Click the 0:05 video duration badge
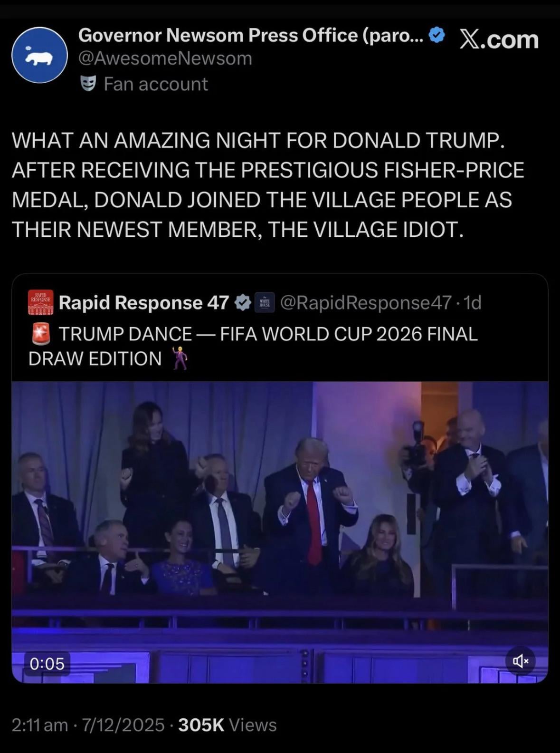The image size is (560, 753). tap(47, 664)
